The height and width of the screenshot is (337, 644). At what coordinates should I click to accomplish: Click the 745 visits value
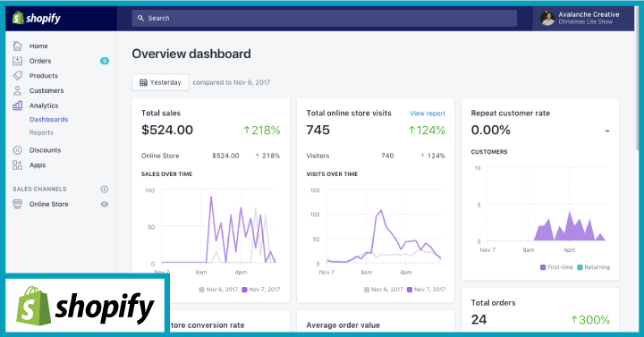coord(318,131)
